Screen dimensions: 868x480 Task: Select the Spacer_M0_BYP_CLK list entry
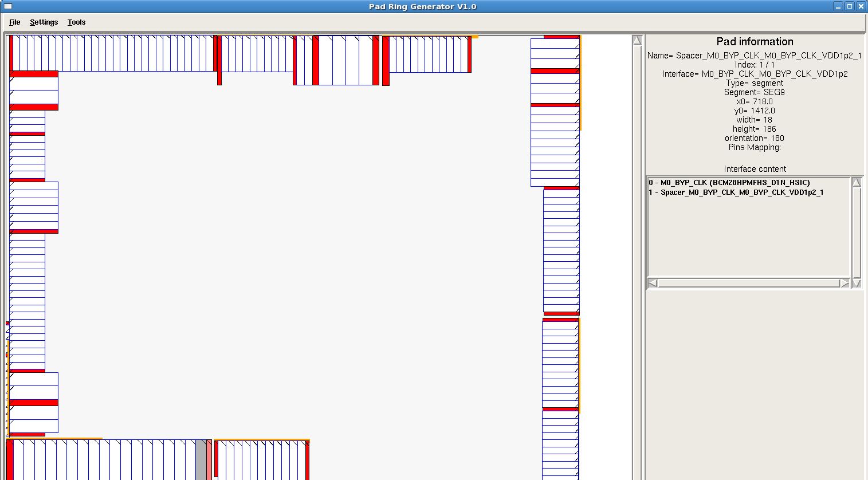pos(736,192)
